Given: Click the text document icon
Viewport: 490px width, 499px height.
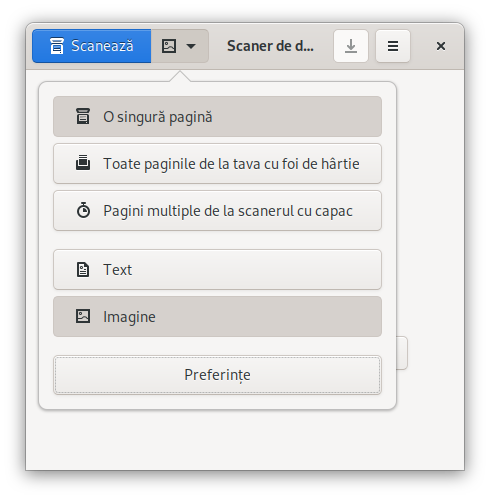Looking at the screenshot, I should (83, 269).
